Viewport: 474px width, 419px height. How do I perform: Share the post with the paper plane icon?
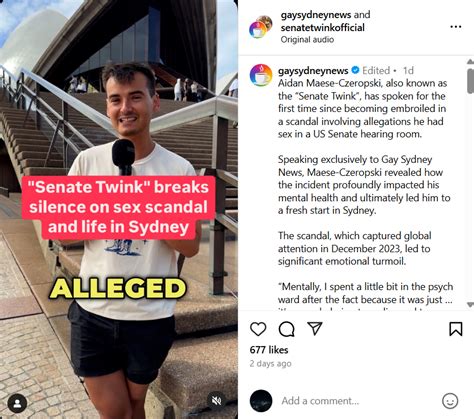315,328
